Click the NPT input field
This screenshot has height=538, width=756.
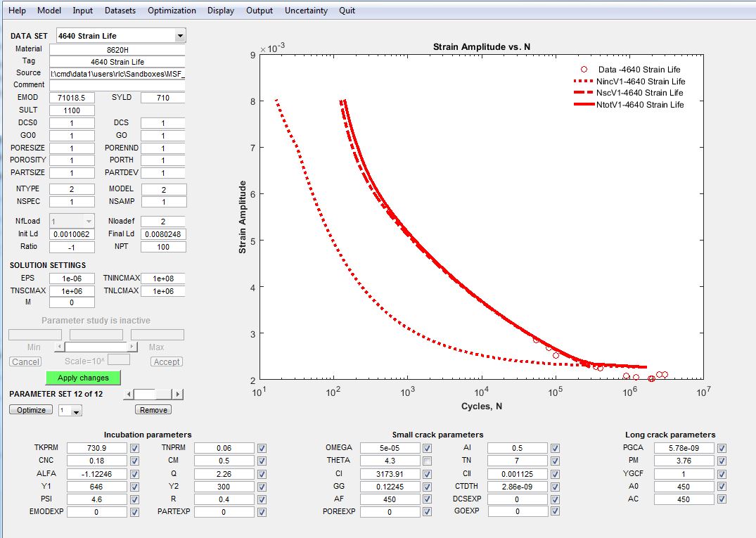click(x=163, y=247)
